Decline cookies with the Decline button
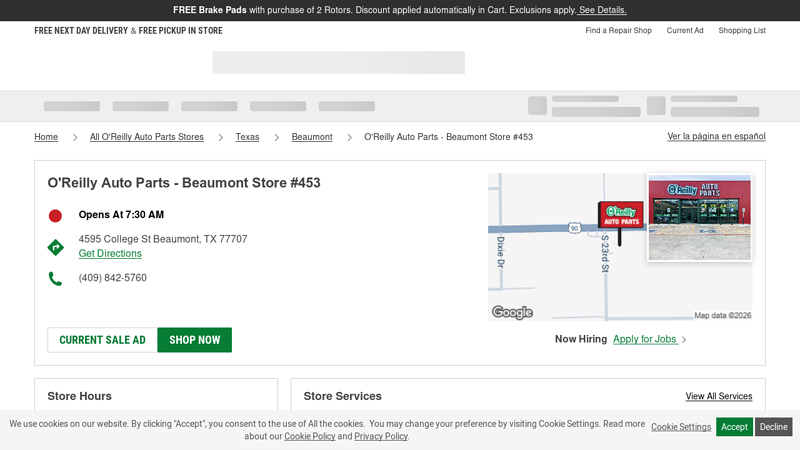Viewport: 800px width, 450px height. pyautogui.click(x=773, y=427)
